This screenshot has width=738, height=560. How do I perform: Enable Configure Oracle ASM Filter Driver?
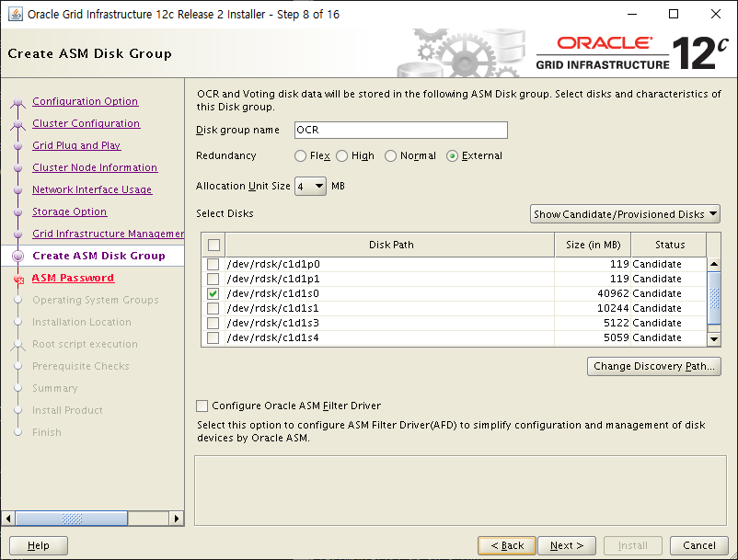[x=202, y=406]
